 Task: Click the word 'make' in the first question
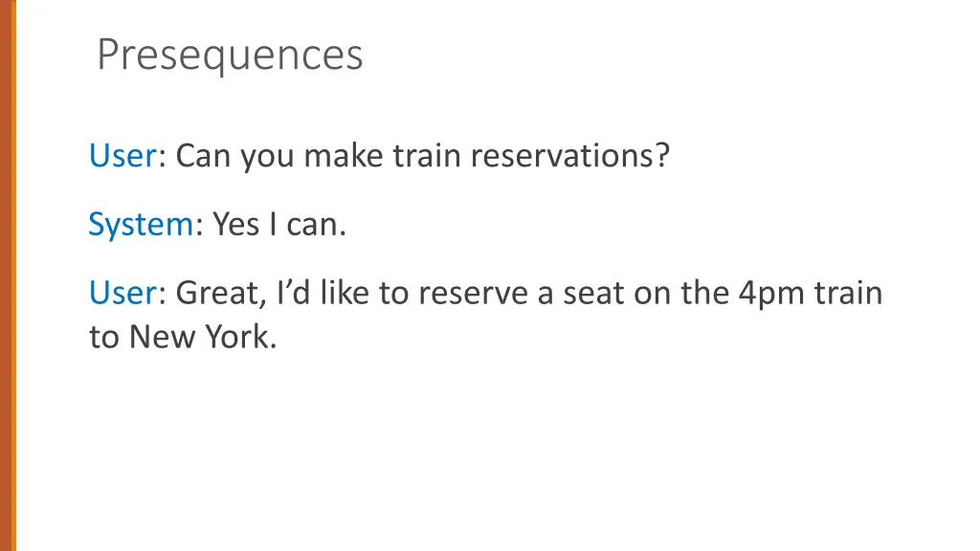pos(344,155)
